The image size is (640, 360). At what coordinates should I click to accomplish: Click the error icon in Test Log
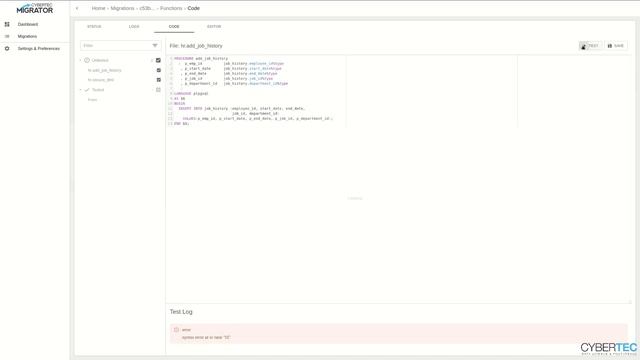coord(176,330)
